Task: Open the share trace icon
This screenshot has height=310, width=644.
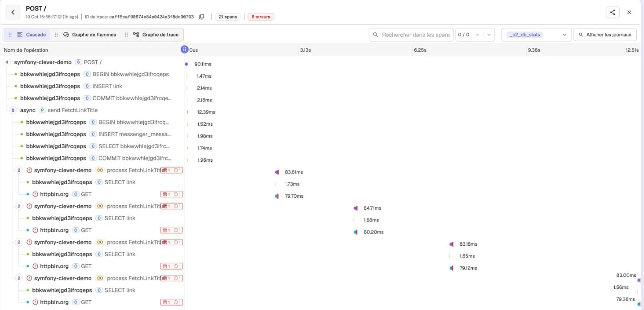Action: pos(613,13)
